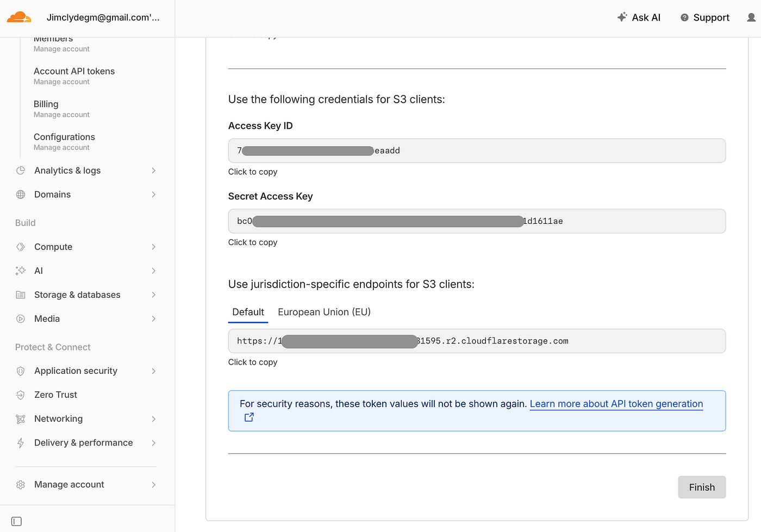Click the Storage & databases icon
Viewport: 761px width, 532px height.
click(20, 295)
